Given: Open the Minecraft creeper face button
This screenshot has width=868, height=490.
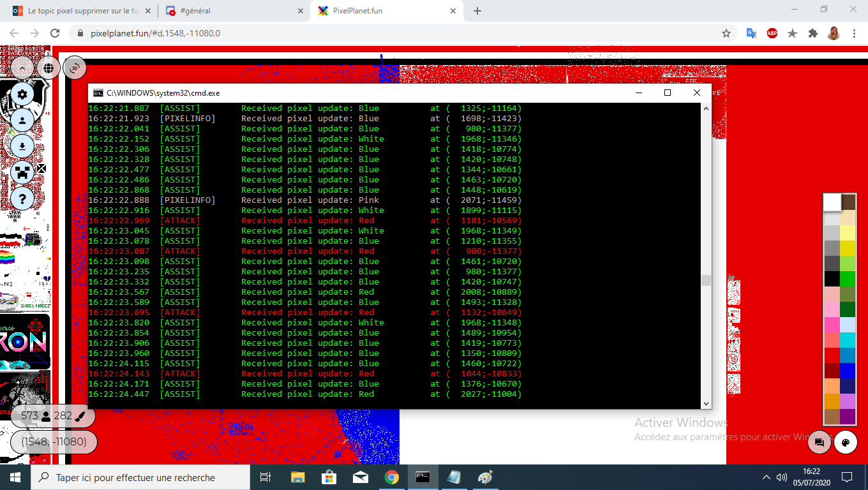Looking at the screenshot, I should tap(22, 172).
